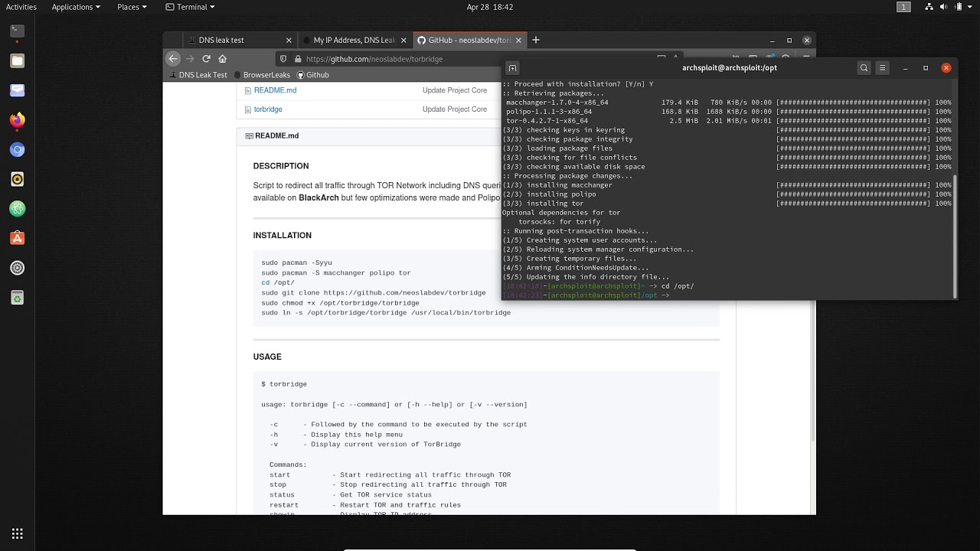Screen dimensions: 980x551
Task: Click the tracking protection shield icon
Action: [x=283, y=59]
